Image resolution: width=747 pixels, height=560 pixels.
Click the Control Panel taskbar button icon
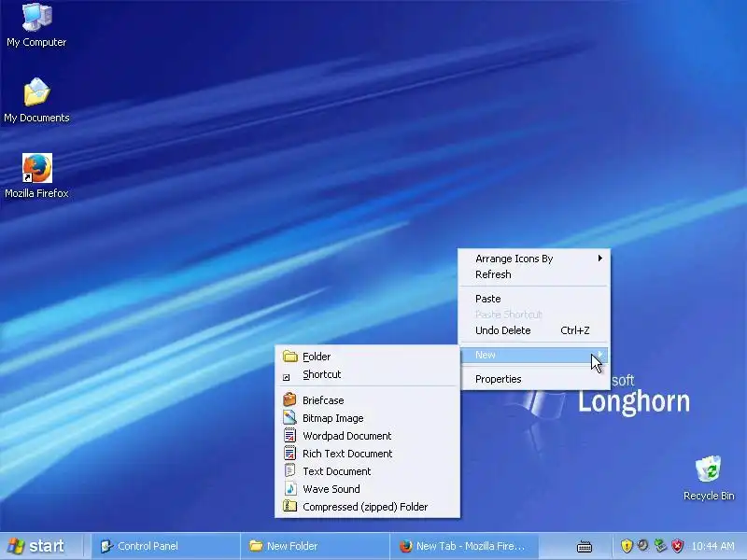[x=106, y=546]
